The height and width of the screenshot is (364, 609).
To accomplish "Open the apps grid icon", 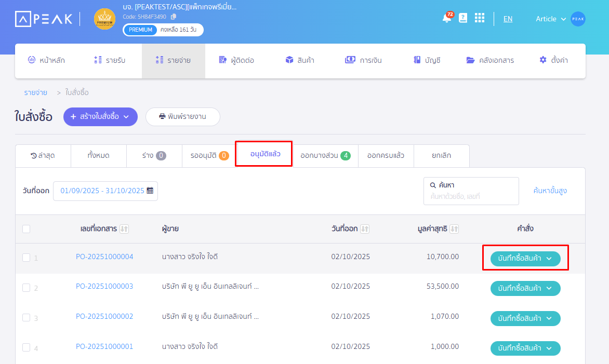I will [x=479, y=18].
